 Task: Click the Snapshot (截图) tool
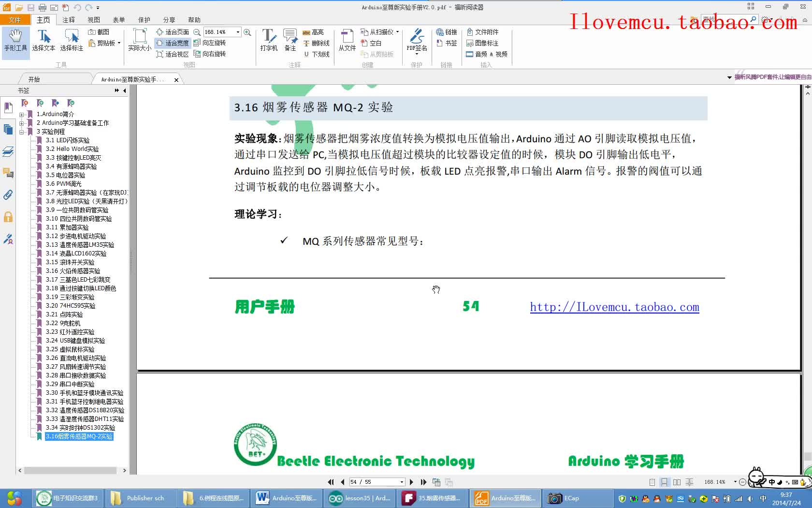click(x=99, y=32)
